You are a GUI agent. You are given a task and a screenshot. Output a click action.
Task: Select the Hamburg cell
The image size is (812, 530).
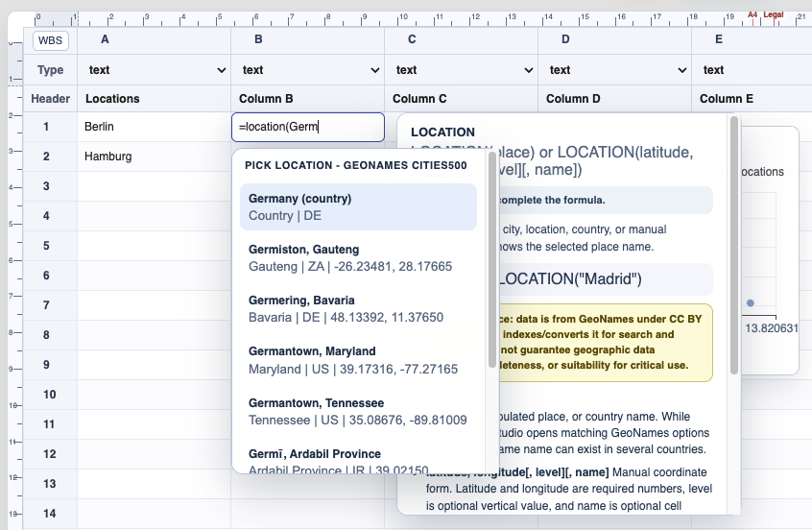[154, 157]
